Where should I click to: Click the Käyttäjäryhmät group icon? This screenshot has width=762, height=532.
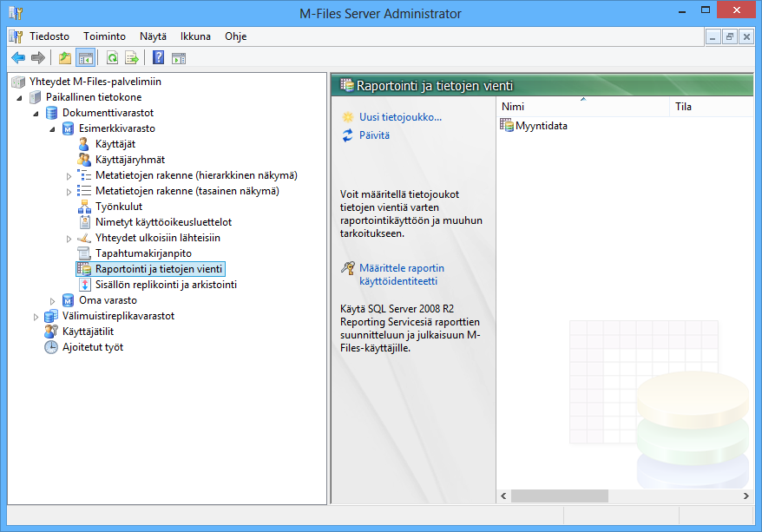[x=84, y=160]
